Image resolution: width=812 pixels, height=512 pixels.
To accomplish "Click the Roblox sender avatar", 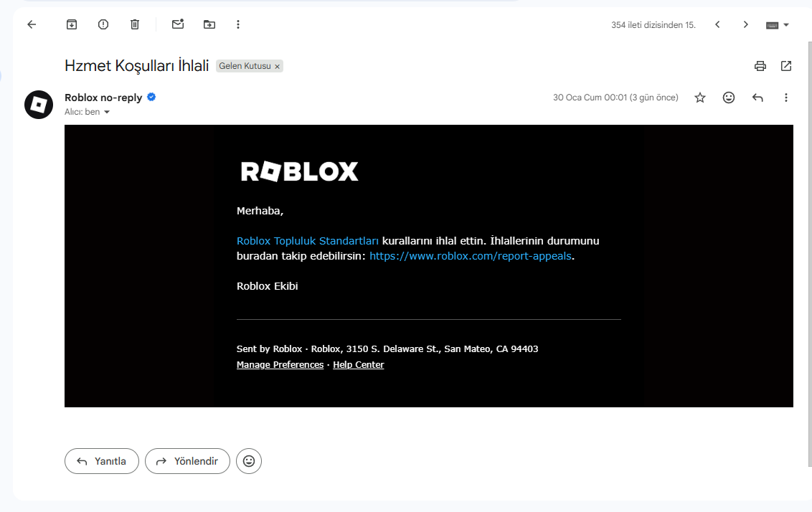I will click(x=39, y=105).
